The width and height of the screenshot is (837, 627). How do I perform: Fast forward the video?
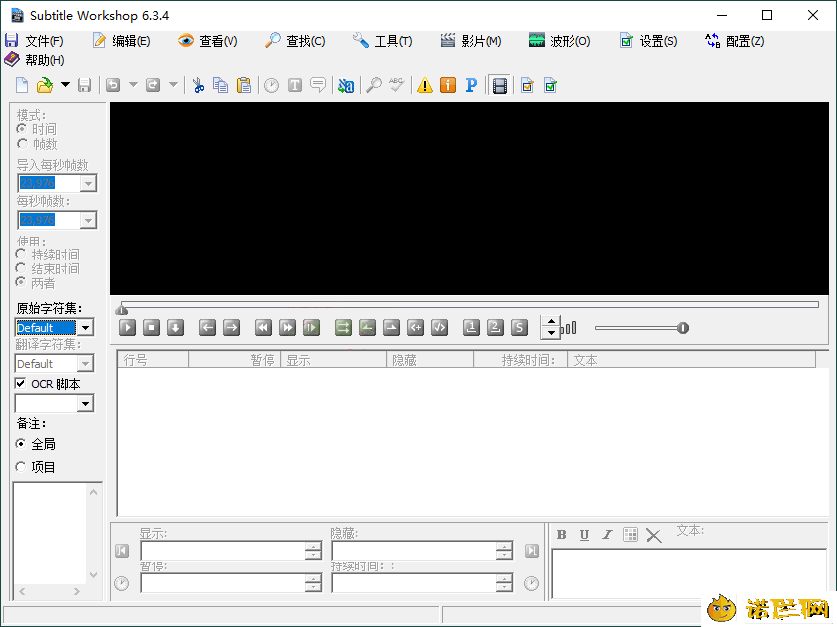coord(287,328)
